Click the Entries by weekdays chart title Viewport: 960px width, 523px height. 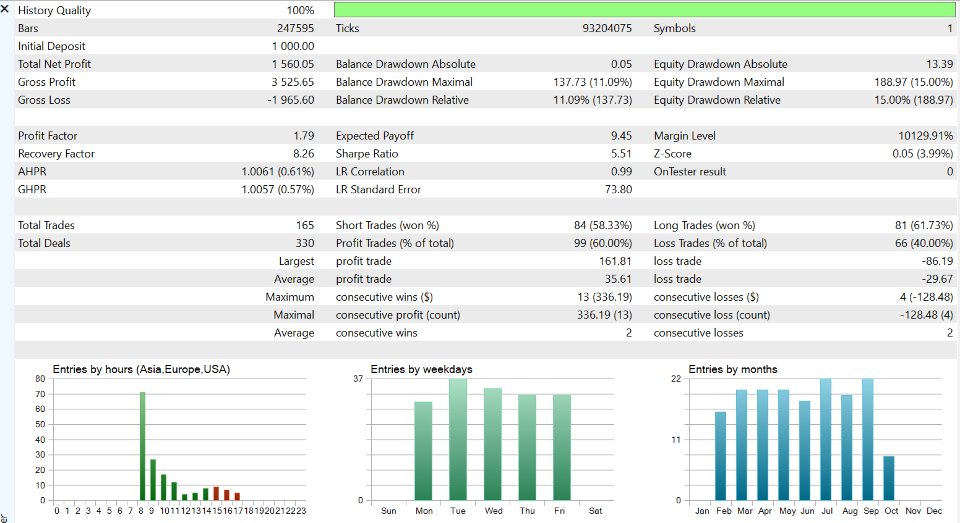click(421, 369)
